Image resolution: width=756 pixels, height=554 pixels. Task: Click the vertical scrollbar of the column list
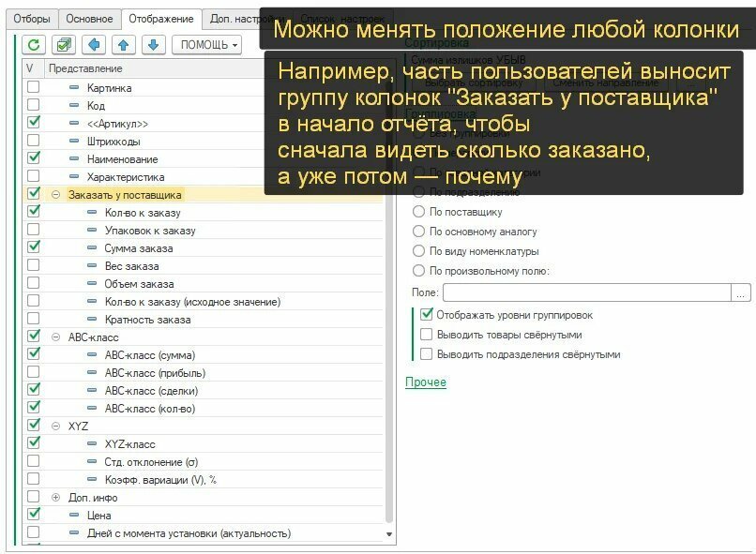(x=389, y=299)
